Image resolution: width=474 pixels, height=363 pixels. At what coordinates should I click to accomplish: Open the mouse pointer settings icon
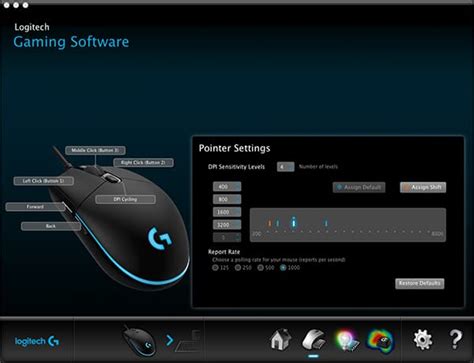[314, 339]
